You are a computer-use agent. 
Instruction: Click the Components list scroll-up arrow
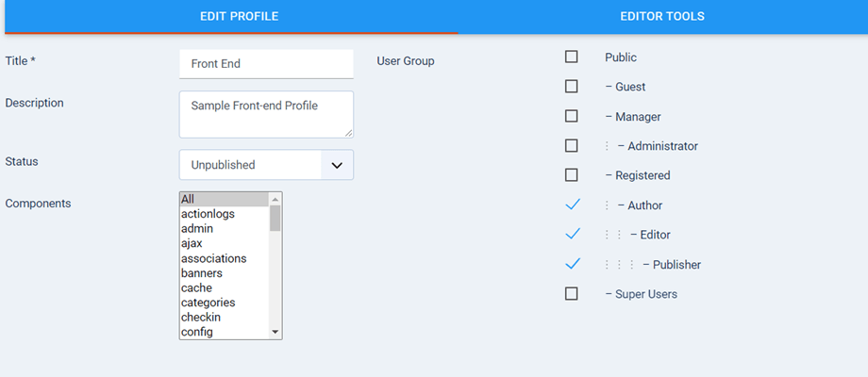pos(275,199)
